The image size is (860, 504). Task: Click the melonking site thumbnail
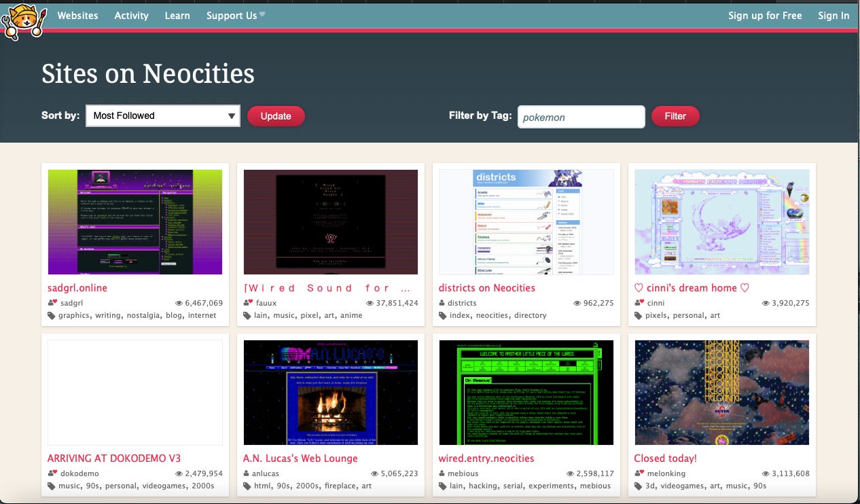pos(722,393)
